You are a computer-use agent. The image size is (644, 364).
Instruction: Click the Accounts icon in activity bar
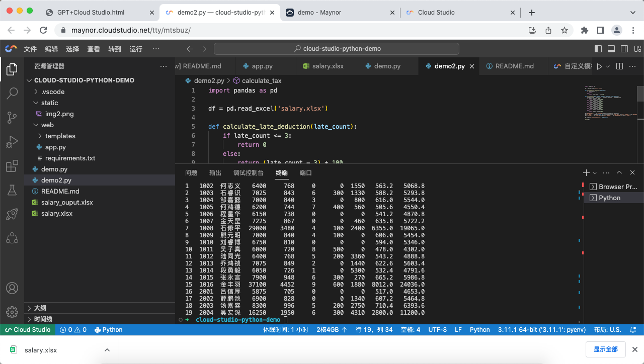tap(12, 288)
